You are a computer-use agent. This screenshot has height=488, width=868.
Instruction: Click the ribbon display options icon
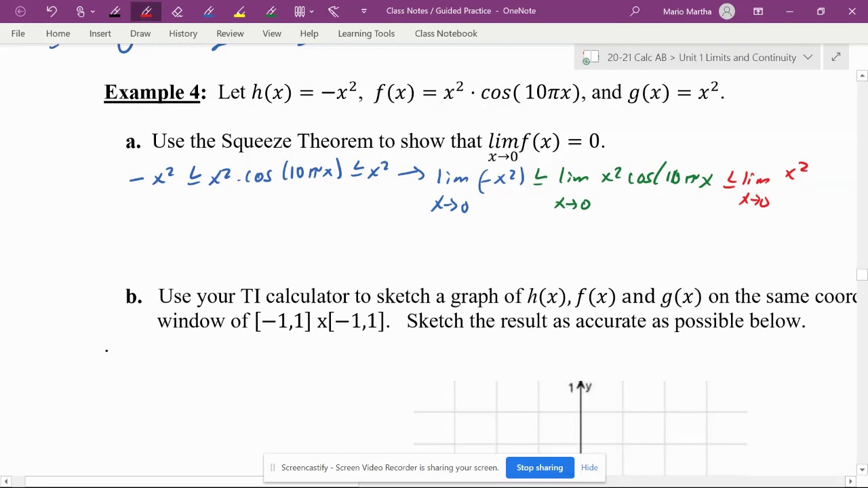pos(758,12)
